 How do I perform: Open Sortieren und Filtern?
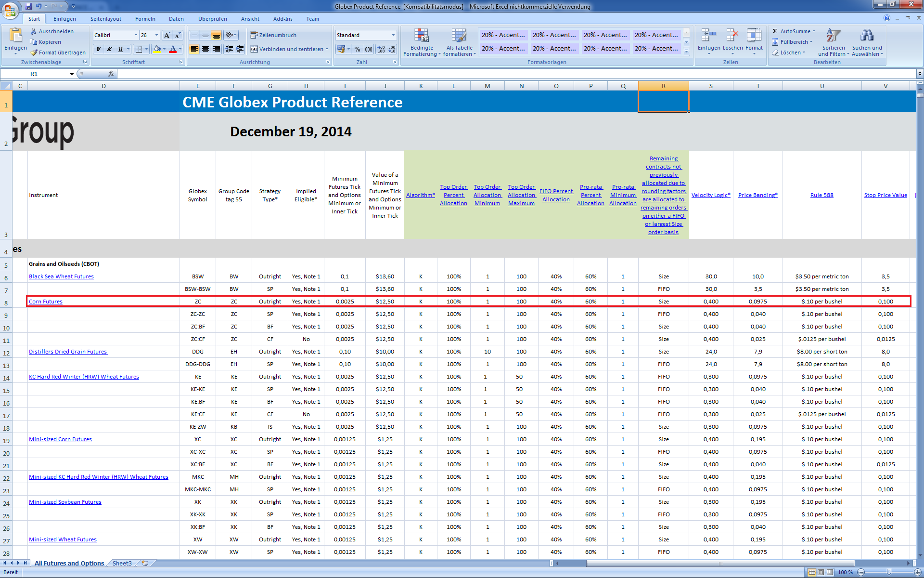point(834,42)
